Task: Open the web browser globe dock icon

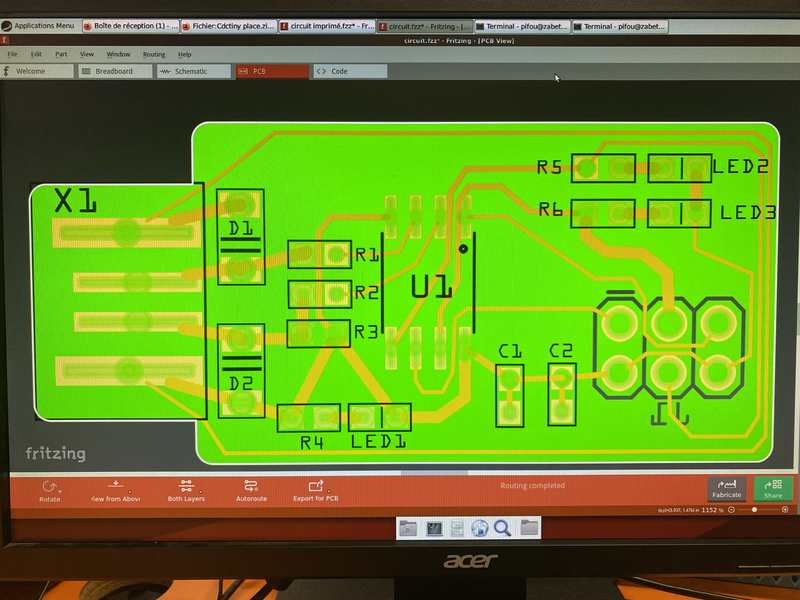Action: pos(480,528)
